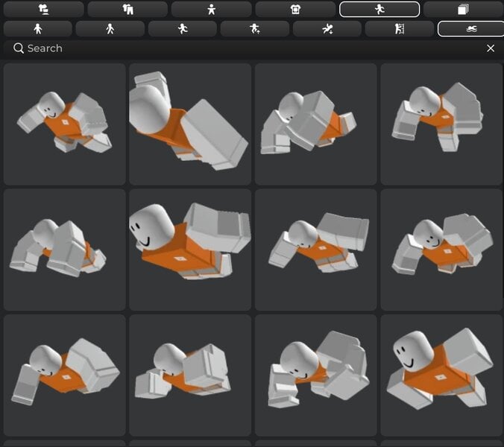Screen dimensions: 504x447
Task: Pick the middle-row thumbnail with large smiling face at edge
Action: pyautogui.click(x=190, y=250)
